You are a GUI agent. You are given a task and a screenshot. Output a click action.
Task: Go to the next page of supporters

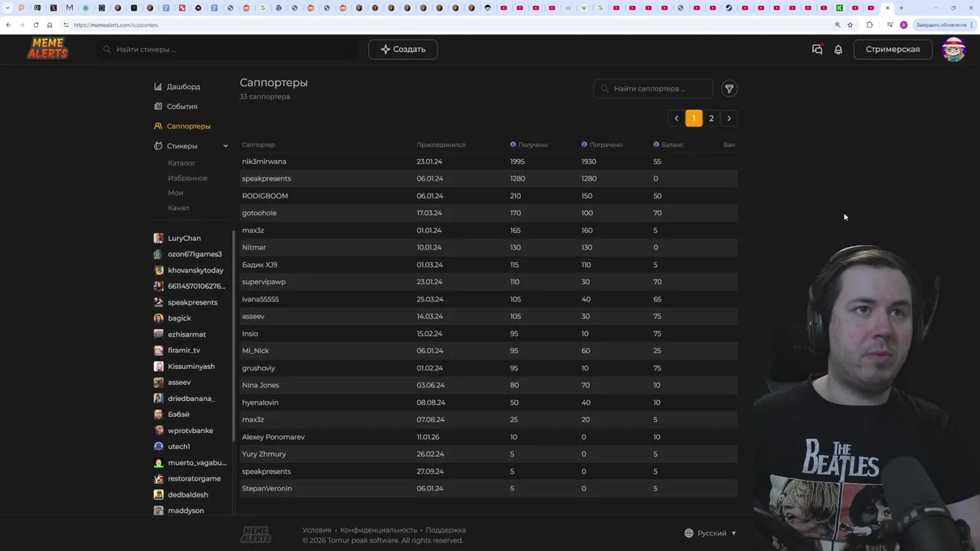click(x=729, y=119)
